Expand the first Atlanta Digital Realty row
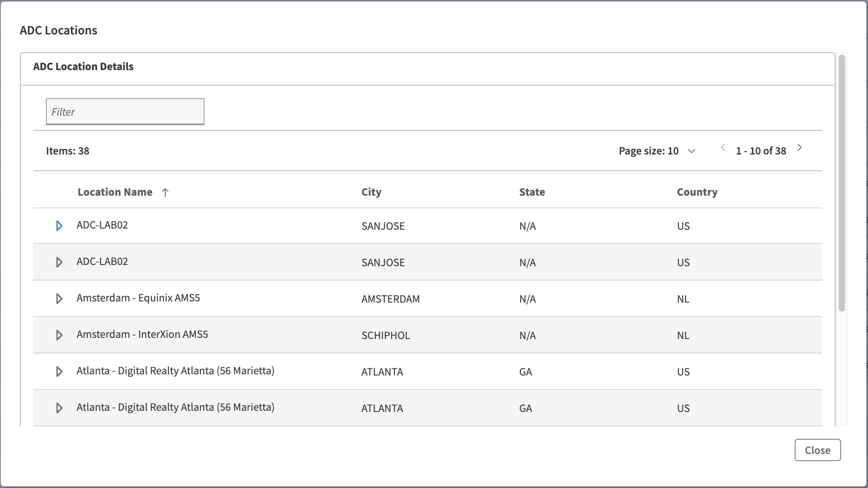Viewport: 868px width, 488px height. coord(59,372)
